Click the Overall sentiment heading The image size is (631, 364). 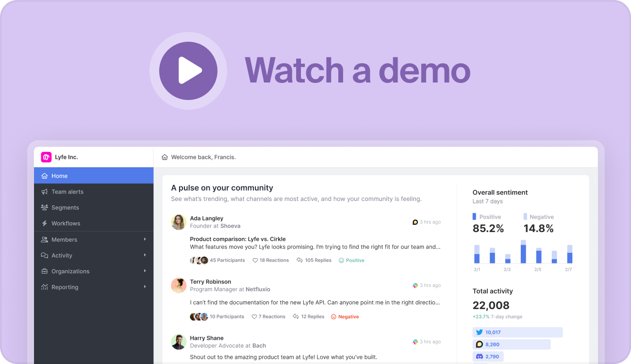coord(500,192)
